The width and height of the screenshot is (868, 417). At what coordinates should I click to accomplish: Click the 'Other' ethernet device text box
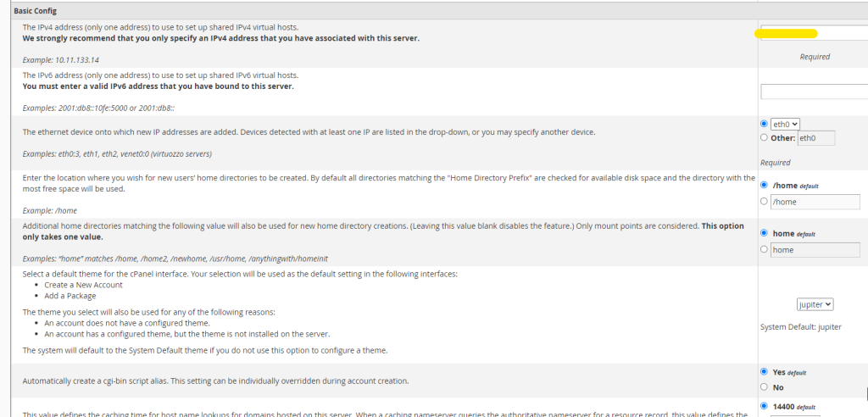[816, 138]
